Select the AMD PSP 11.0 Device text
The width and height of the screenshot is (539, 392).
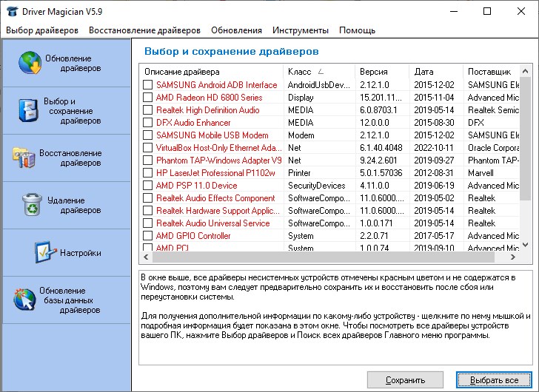pyautogui.click(x=197, y=186)
